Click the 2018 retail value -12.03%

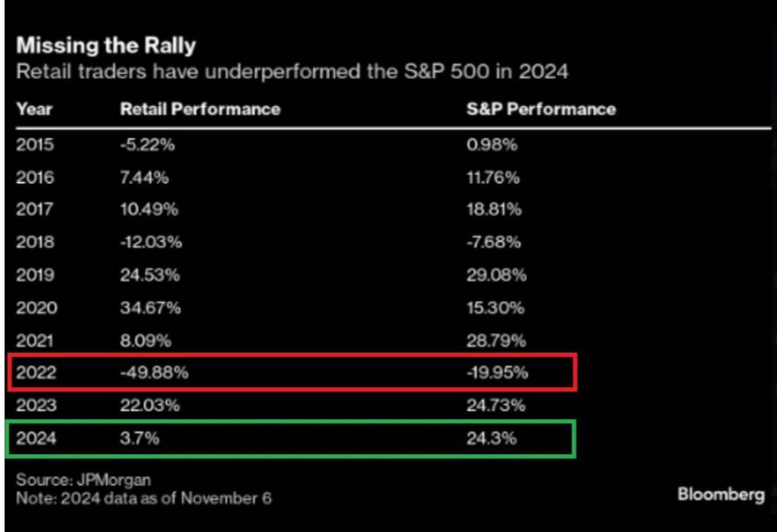point(151,242)
